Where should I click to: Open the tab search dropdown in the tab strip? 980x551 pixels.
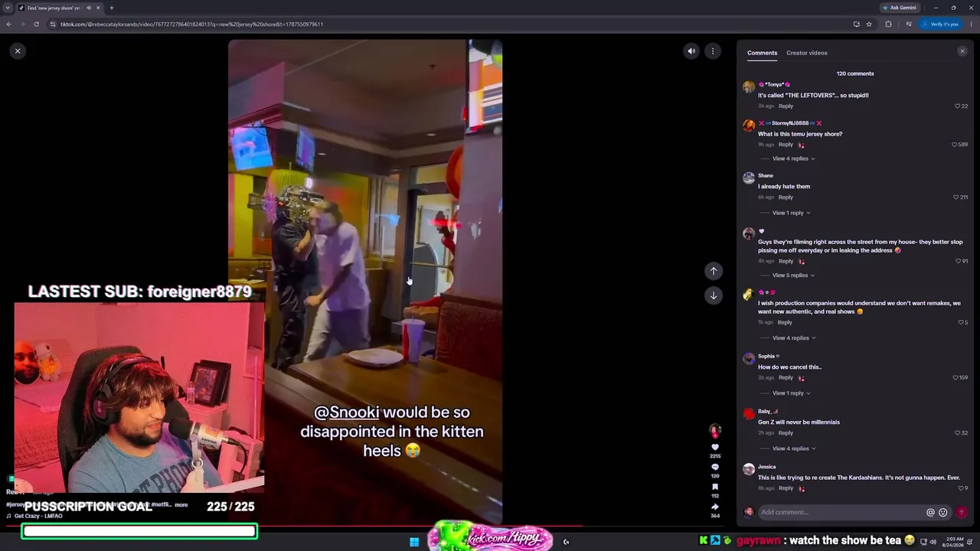pyautogui.click(x=8, y=8)
